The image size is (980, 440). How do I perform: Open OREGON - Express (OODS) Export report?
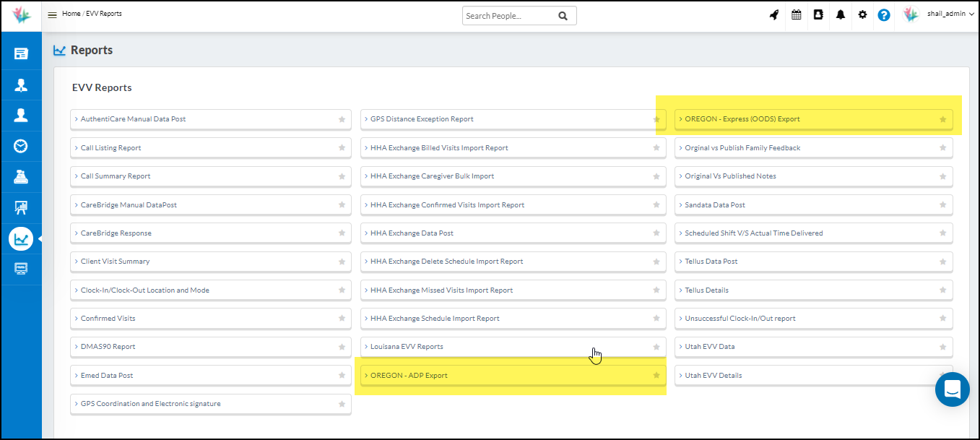point(742,119)
